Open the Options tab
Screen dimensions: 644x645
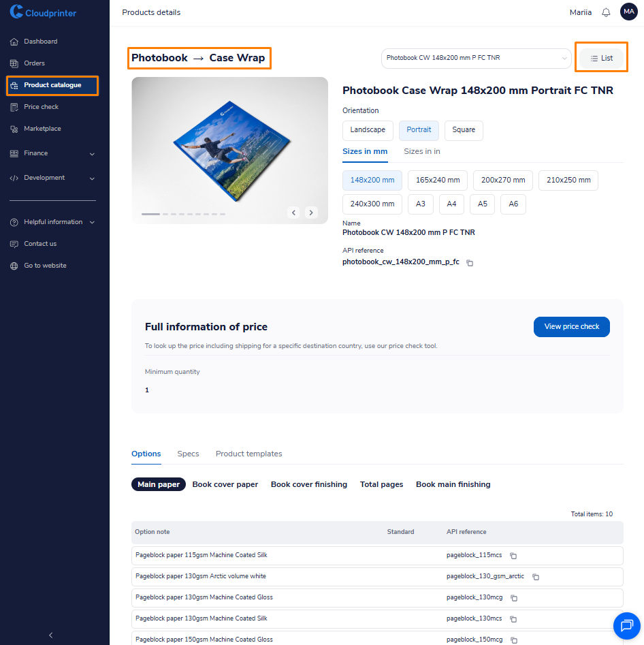[x=146, y=454]
